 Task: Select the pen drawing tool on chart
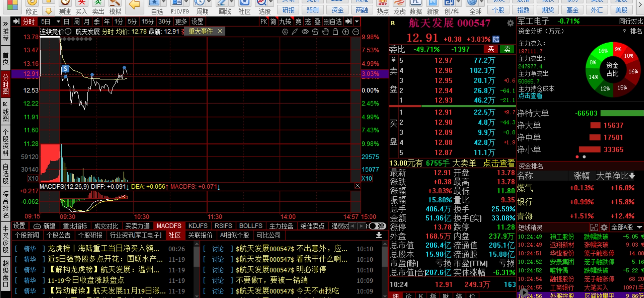pos(295,32)
